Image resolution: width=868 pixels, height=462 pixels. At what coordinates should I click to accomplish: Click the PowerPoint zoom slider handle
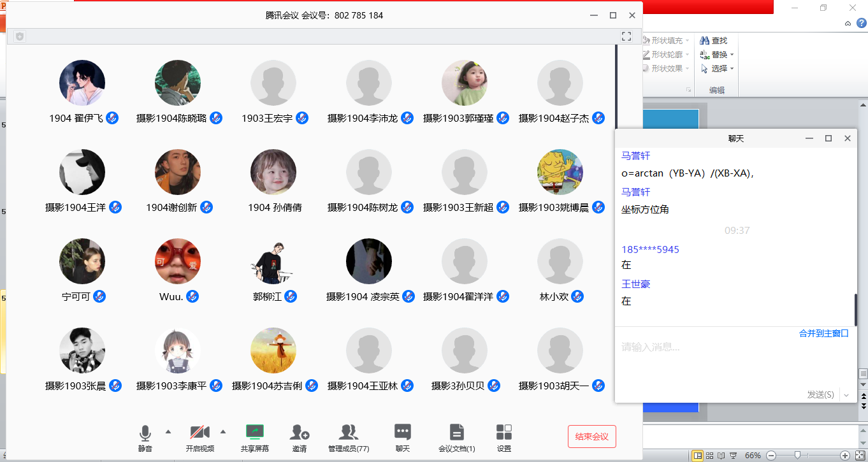[797, 455]
